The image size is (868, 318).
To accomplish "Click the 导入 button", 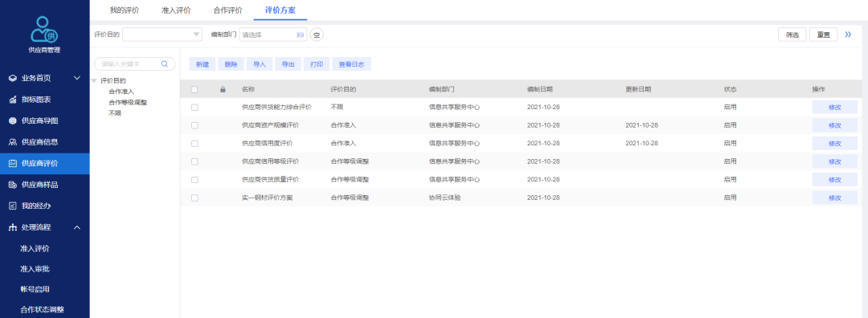I will [260, 64].
